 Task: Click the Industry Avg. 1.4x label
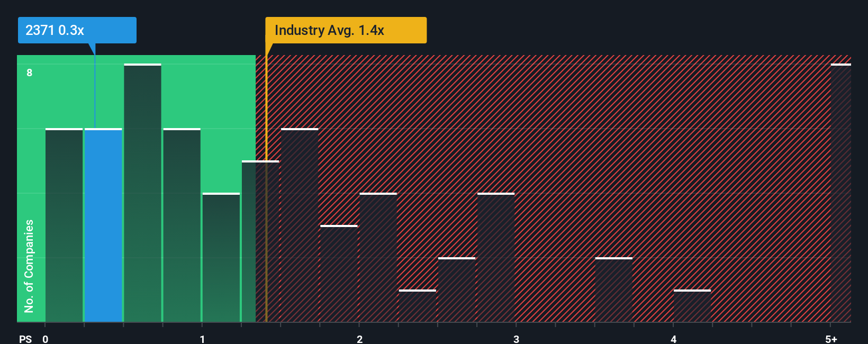pyautogui.click(x=346, y=30)
